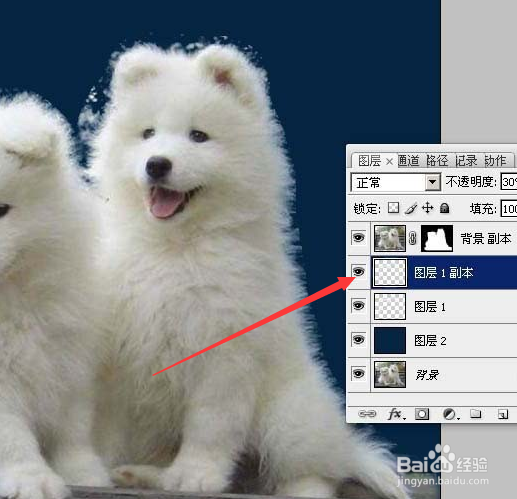Create a new layer icon
The image size is (517, 499).
[503, 414]
